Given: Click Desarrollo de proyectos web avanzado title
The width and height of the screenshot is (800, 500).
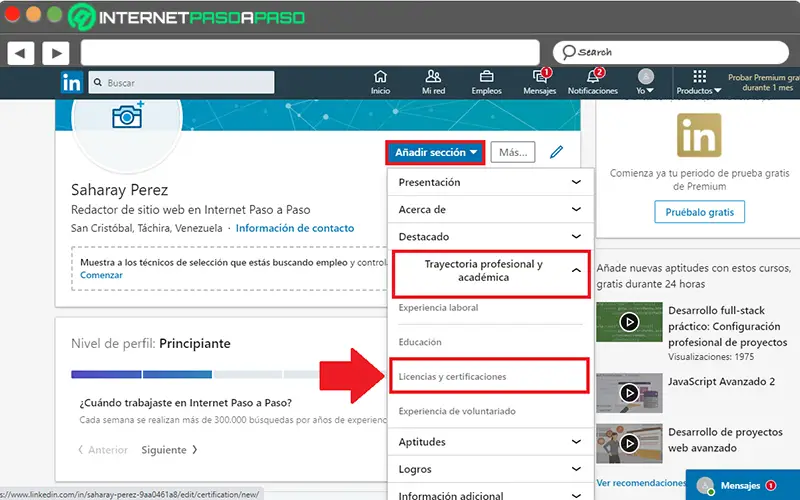Looking at the screenshot, I should (x=725, y=440).
